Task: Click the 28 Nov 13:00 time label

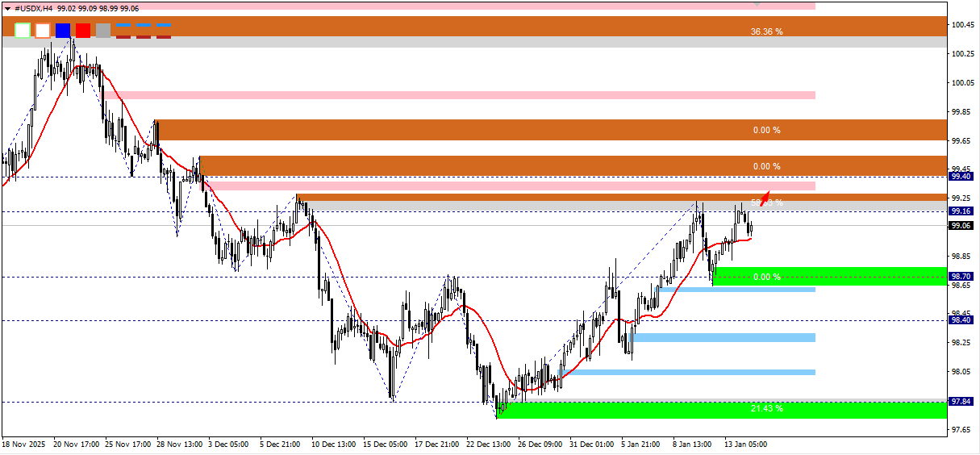Action: tap(180, 444)
